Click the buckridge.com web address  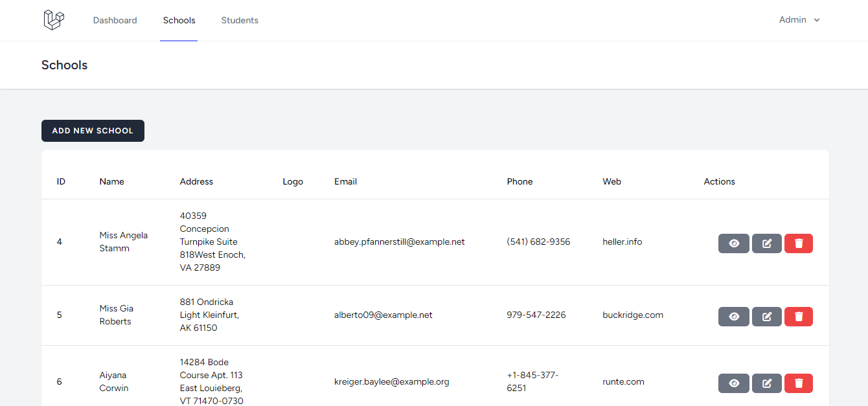(x=632, y=315)
